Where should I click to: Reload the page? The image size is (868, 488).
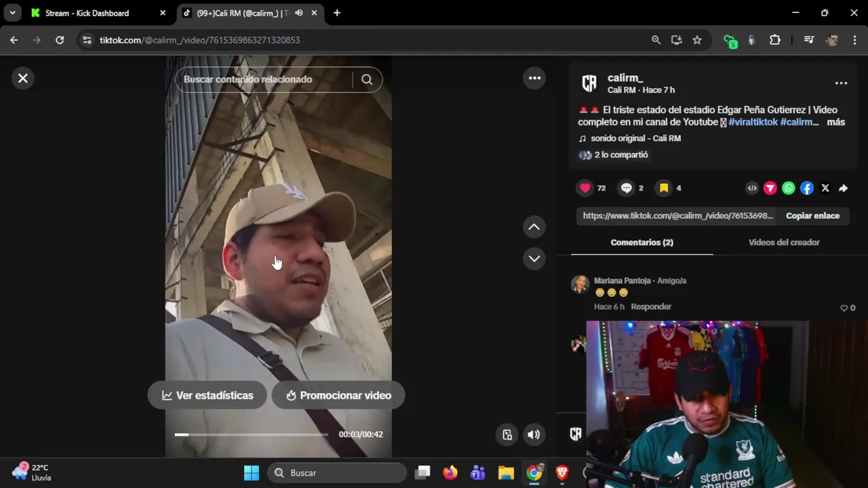pos(60,40)
